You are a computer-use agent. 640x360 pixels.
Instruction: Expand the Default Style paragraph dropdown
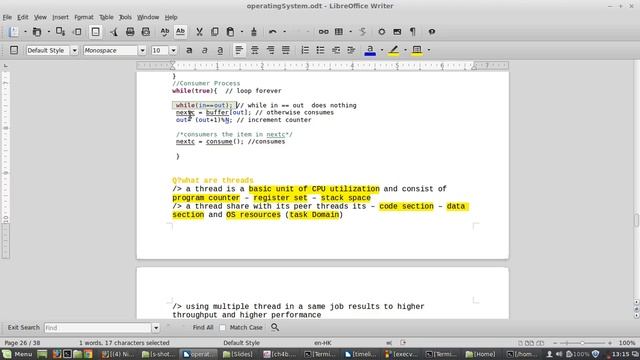pyautogui.click(x=75, y=50)
